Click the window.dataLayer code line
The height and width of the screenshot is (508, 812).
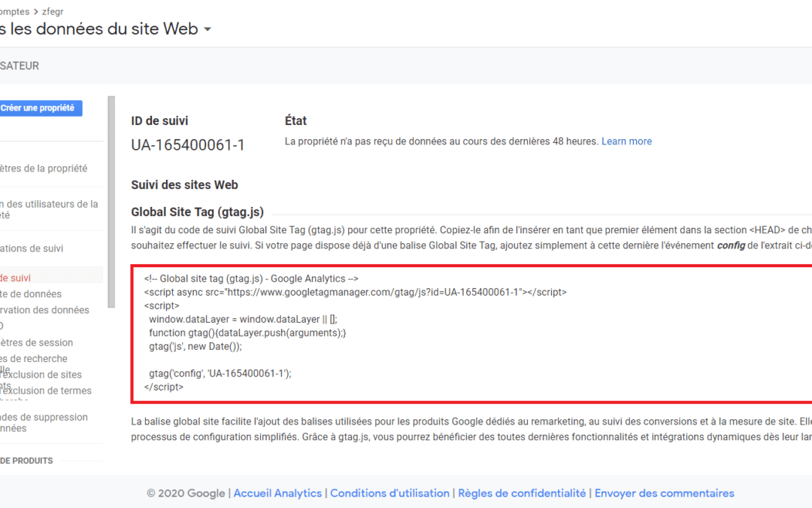click(243, 319)
